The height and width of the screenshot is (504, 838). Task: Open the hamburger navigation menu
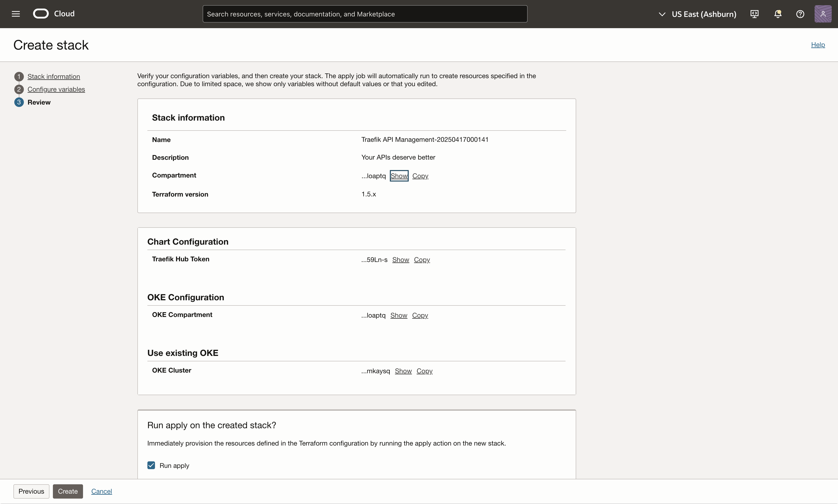[16, 14]
